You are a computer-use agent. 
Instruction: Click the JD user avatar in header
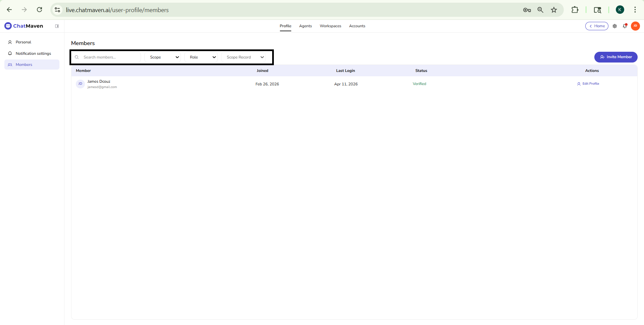635,26
